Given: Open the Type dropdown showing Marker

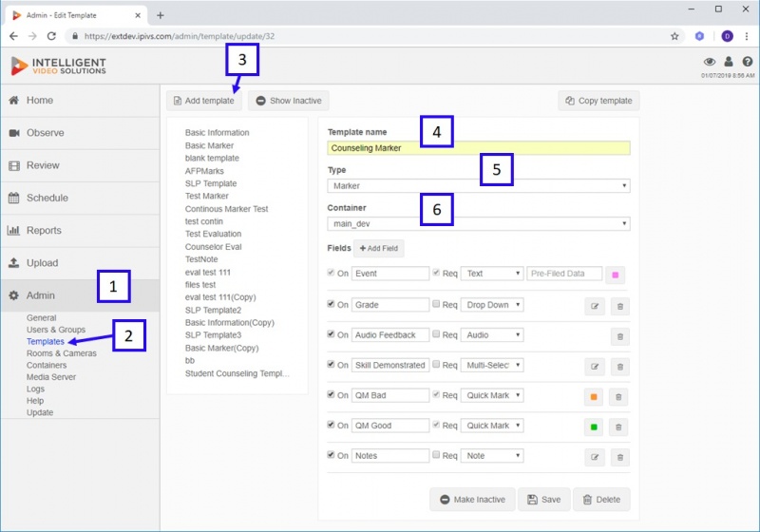Looking at the screenshot, I should point(479,186).
